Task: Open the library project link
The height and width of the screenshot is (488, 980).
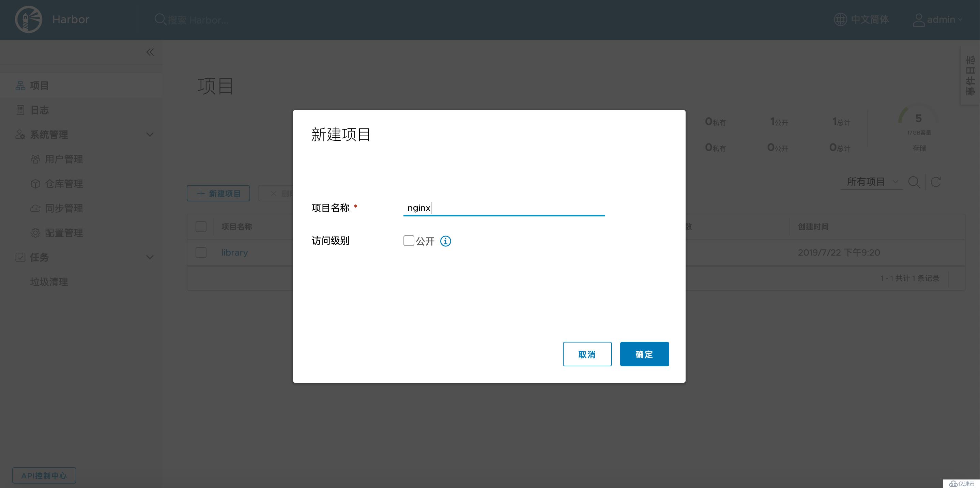Action: [x=235, y=253]
